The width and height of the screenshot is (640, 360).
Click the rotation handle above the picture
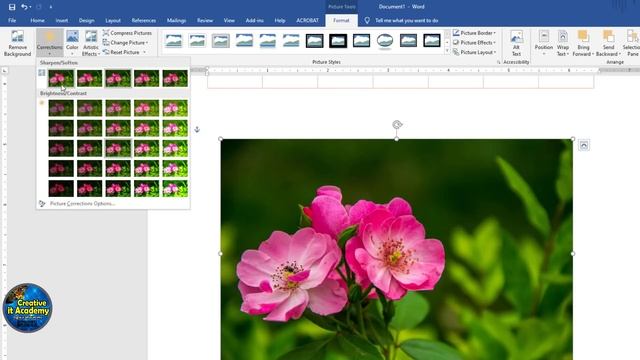(397, 124)
